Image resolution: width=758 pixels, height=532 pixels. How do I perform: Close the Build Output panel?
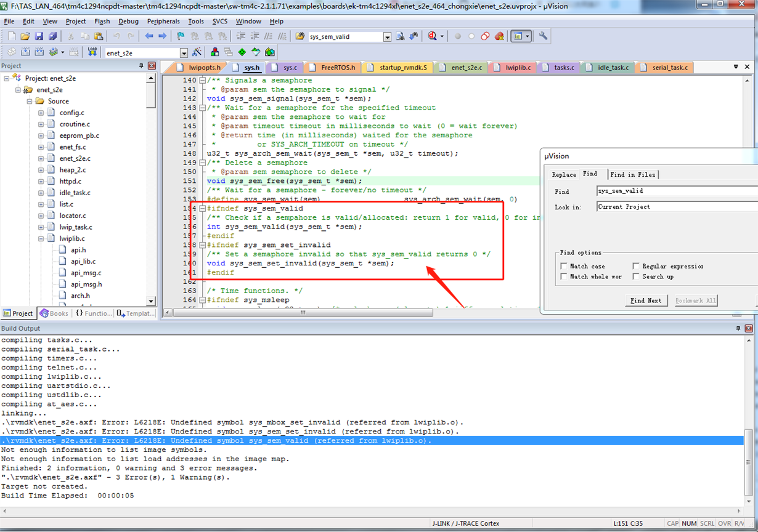coord(749,328)
